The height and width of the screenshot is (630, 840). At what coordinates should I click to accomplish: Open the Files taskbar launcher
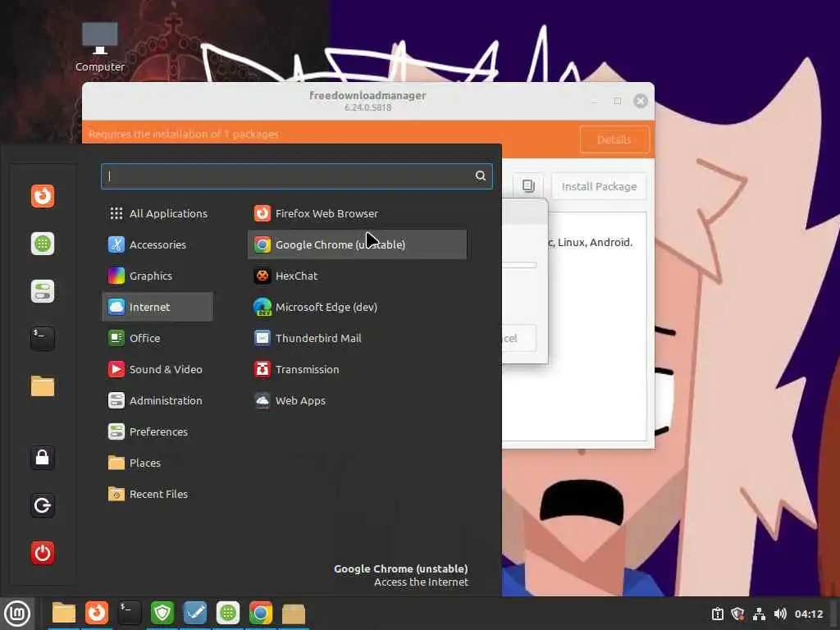click(64, 614)
